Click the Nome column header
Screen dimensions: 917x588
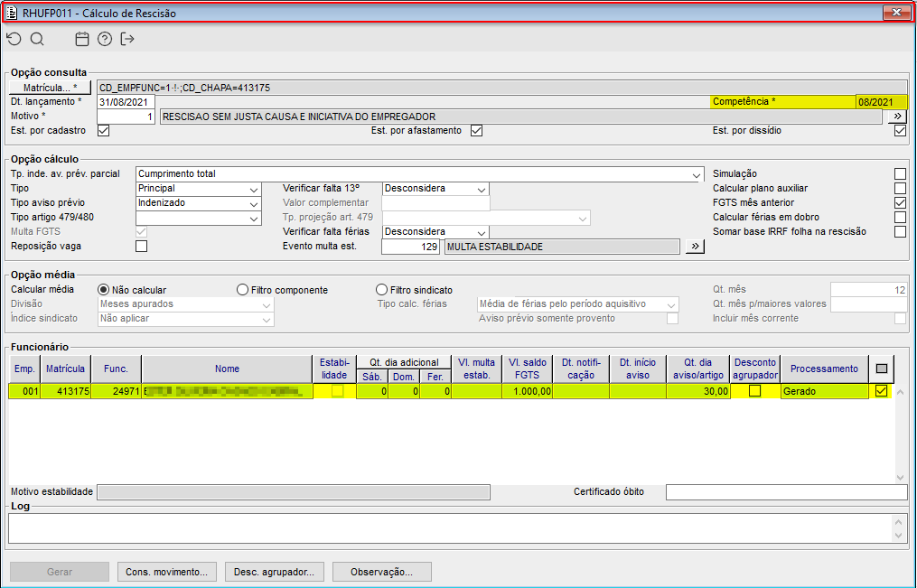227,369
